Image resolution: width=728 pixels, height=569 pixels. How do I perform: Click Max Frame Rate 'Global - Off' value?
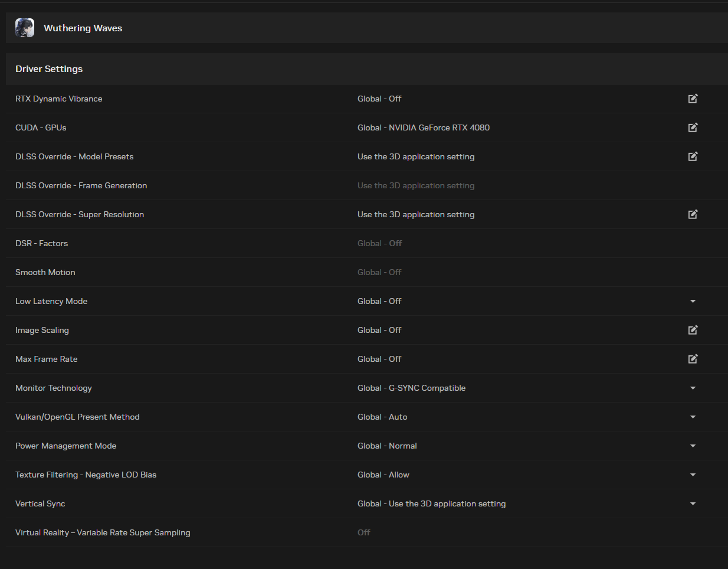coord(379,359)
